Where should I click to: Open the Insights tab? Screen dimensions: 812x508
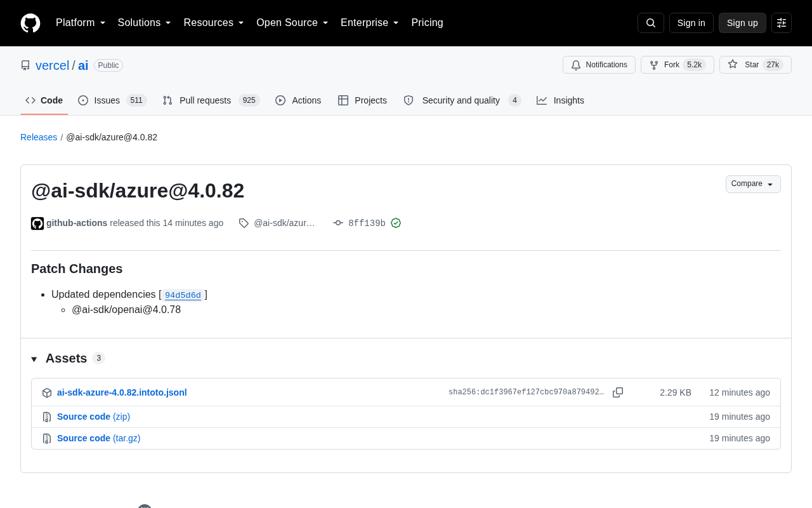560,100
